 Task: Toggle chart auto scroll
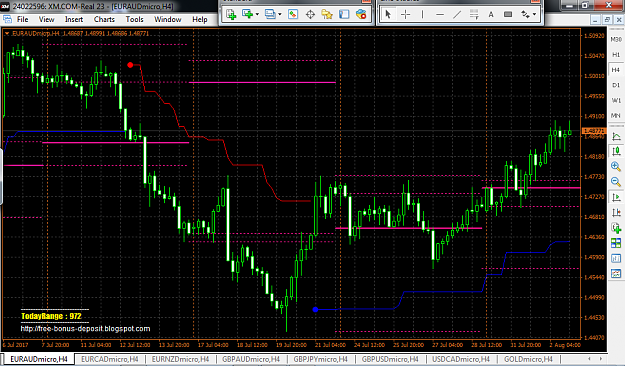pyautogui.click(x=616, y=197)
